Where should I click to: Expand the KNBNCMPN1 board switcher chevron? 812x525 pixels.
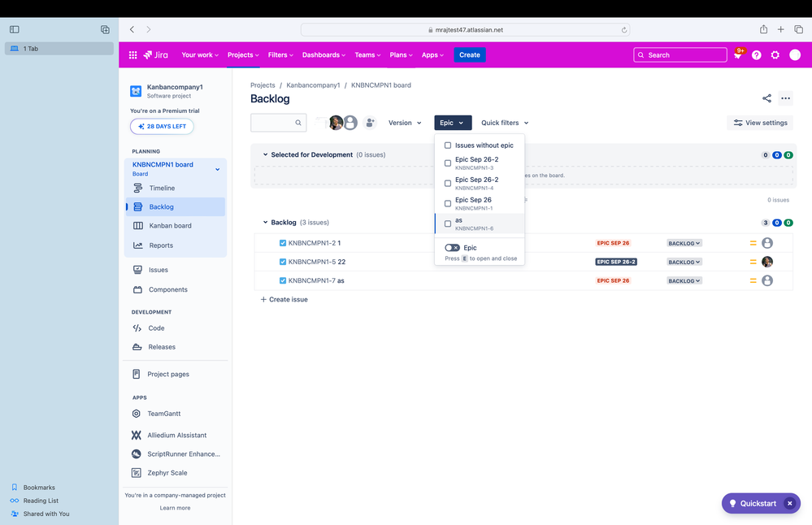tap(218, 169)
